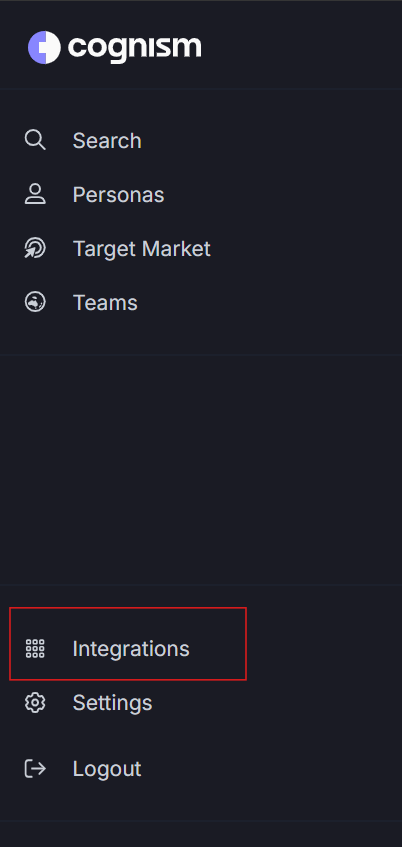Image resolution: width=402 pixels, height=847 pixels.
Task: Click the Cognism logo icon
Action: coord(44,48)
